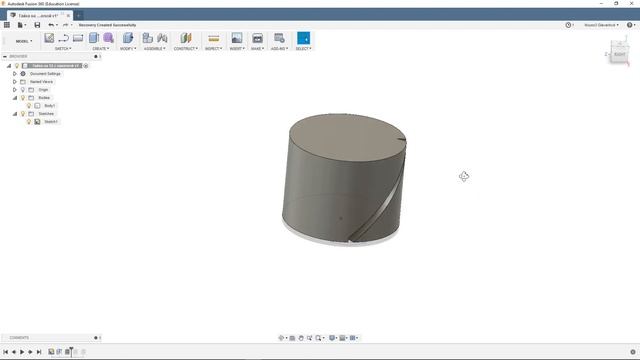640x360 pixels.
Task: Toggle Sketches folder visibility lightbulb
Action: coord(23,114)
